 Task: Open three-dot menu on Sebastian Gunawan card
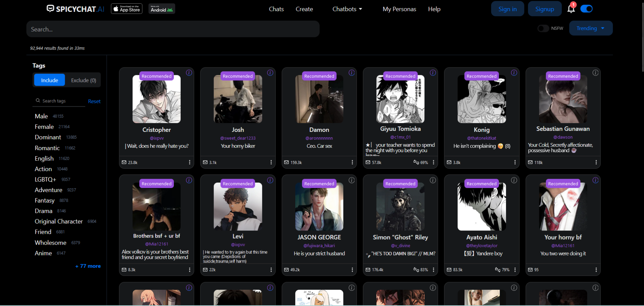(x=596, y=162)
